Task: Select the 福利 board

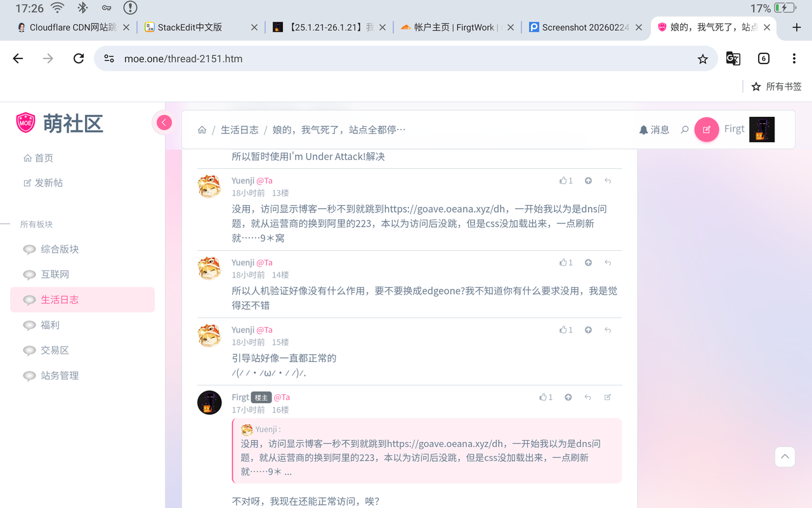Action: coord(82,325)
